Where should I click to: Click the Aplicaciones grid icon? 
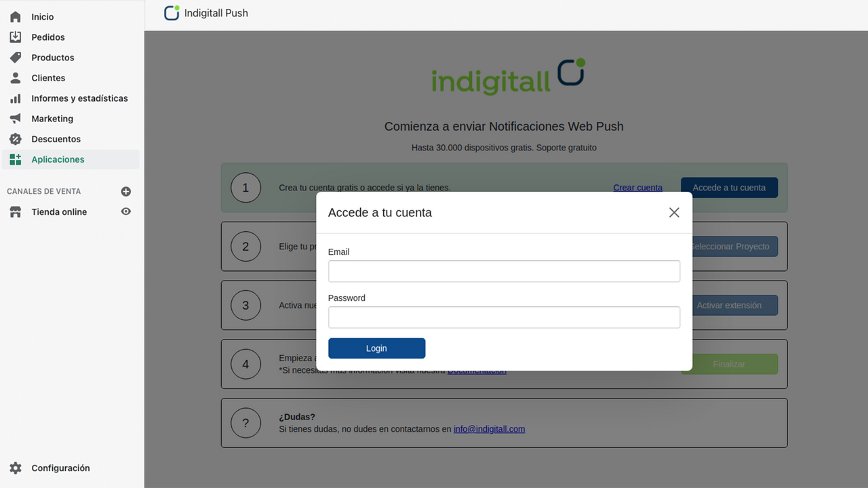[16, 159]
